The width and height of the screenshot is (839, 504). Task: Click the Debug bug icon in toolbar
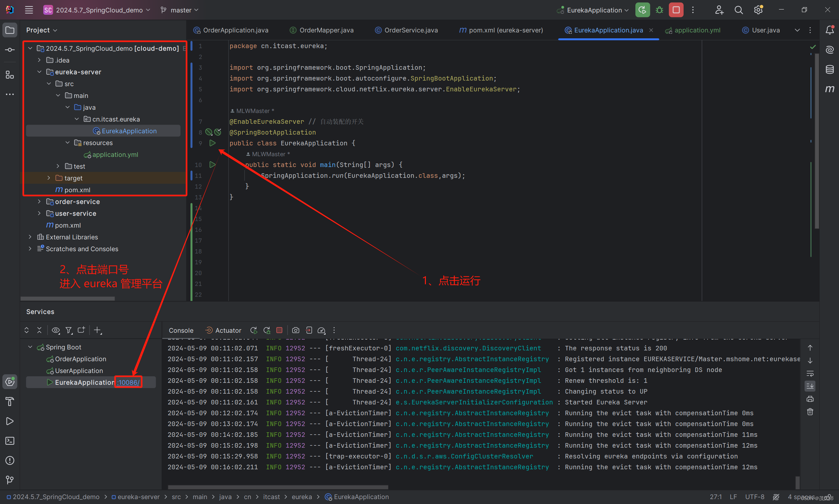pyautogui.click(x=659, y=10)
